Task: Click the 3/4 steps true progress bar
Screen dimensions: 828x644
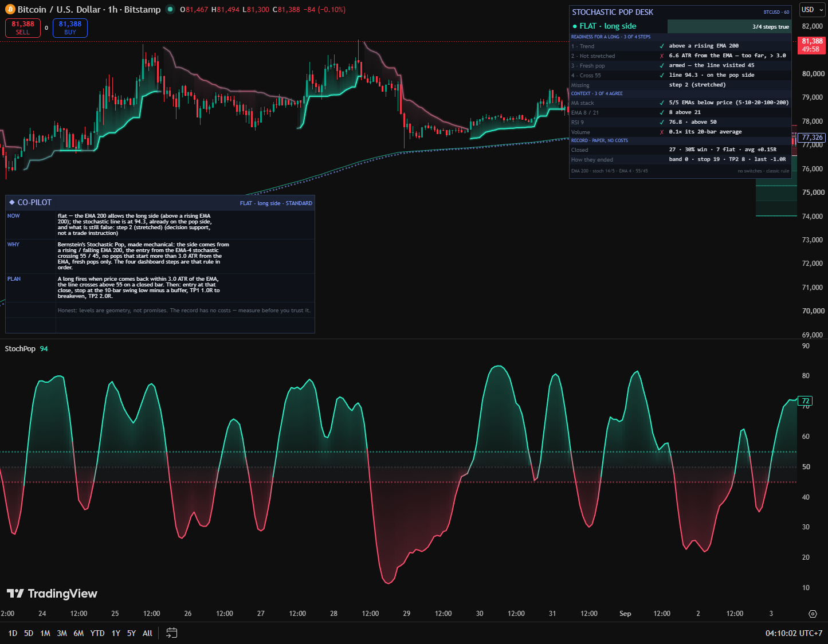Action: click(729, 26)
